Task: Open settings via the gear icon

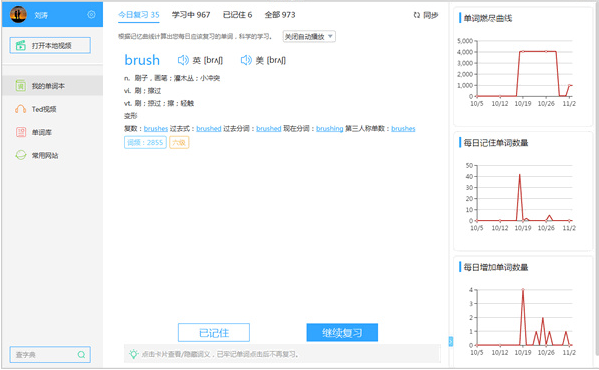Action: 91,15
